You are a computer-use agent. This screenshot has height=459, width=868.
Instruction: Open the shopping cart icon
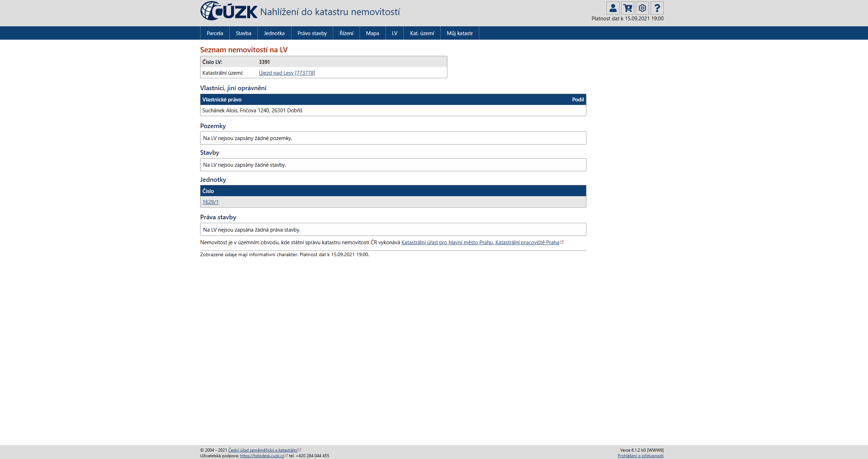[627, 8]
